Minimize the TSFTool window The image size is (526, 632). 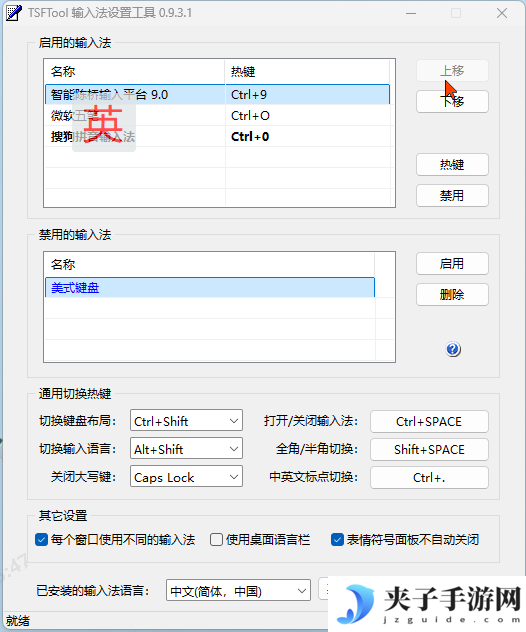coord(411,13)
